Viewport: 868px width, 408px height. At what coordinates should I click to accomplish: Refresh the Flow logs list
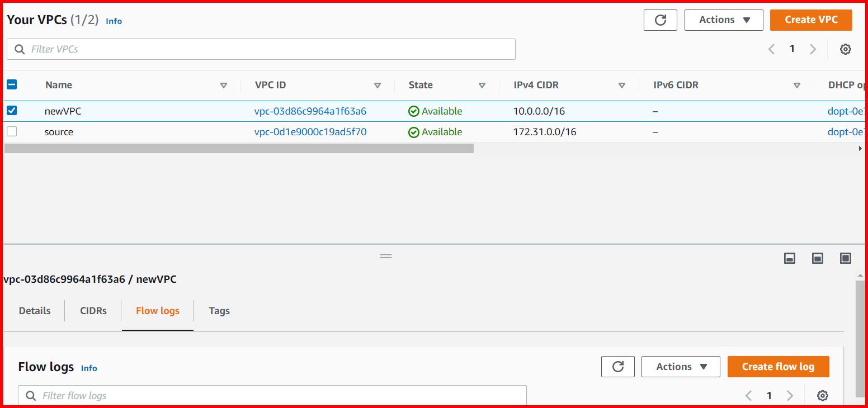617,366
